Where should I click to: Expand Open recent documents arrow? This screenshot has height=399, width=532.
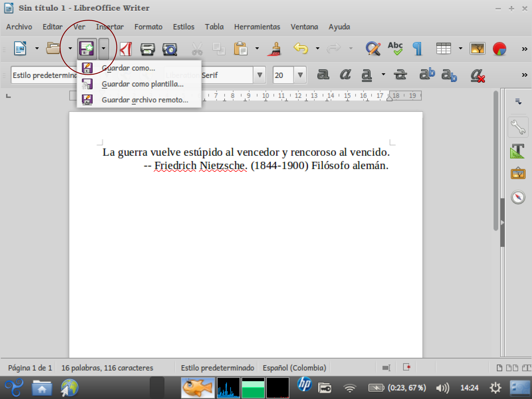(x=70, y=48)
